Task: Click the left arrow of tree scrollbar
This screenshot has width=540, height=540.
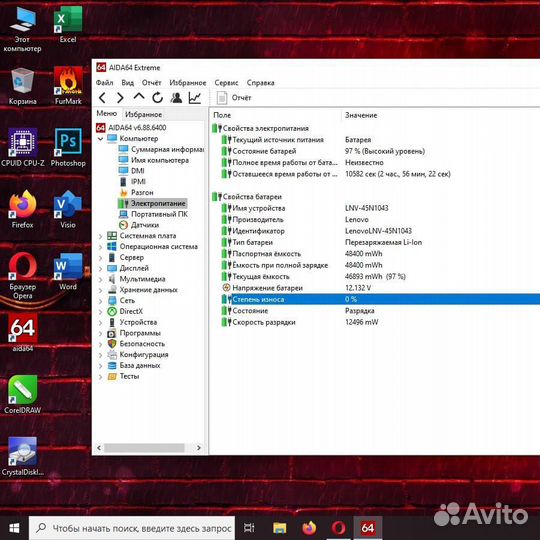Action: (99, 448)
